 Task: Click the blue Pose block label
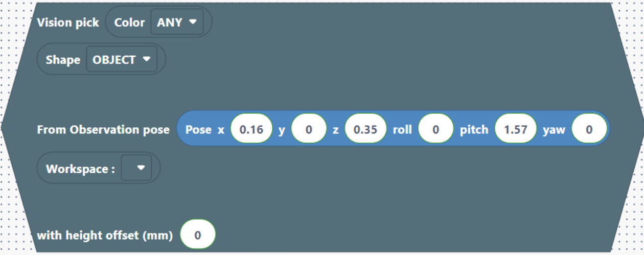tap(198, 130)
